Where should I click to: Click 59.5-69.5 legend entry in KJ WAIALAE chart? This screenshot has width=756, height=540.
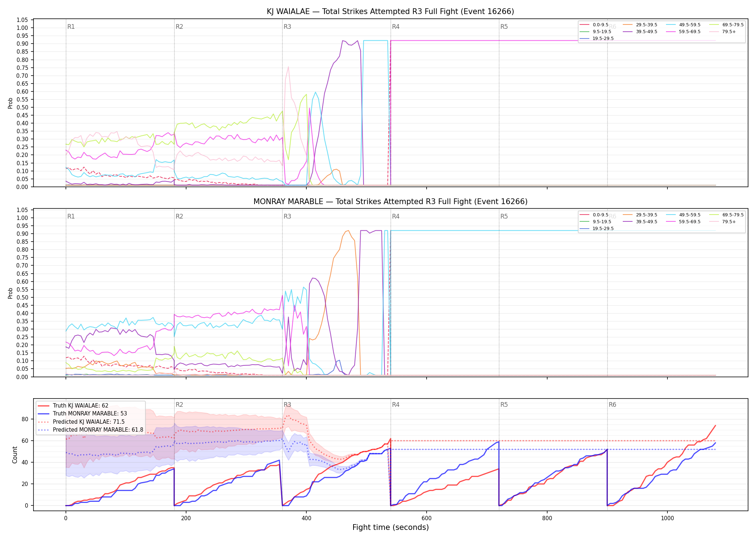coord(683,32)
